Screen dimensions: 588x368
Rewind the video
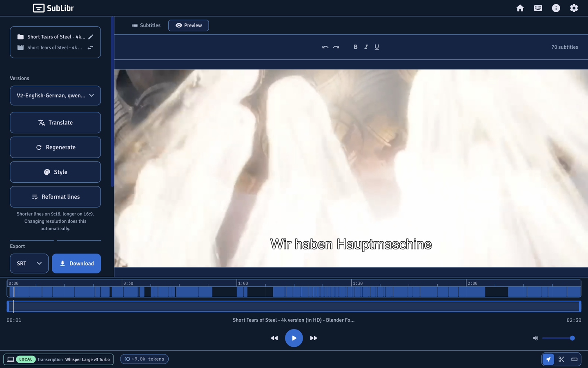click(274, 338)
